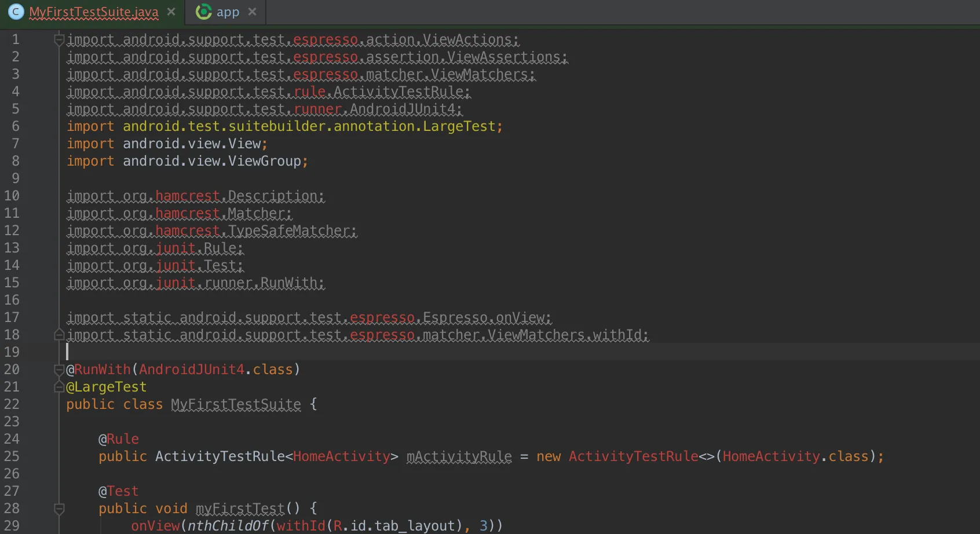This screenshot has height=534, width=980.
Task: Click the number 3 argument on line 29
Action: 484,526
